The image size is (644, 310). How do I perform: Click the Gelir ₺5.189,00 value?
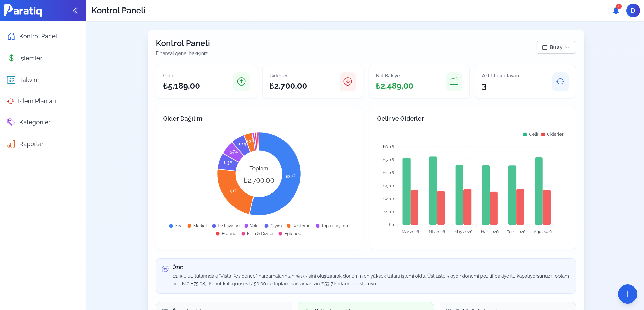click(182, 86)
